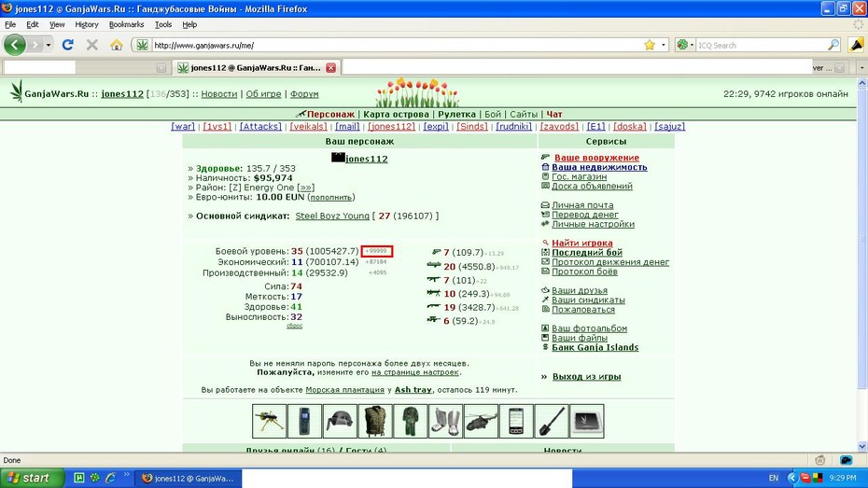This screenshot has width=868, height=488.
Task: Click the pencil toolbar icon at far right
Action: 855,45
